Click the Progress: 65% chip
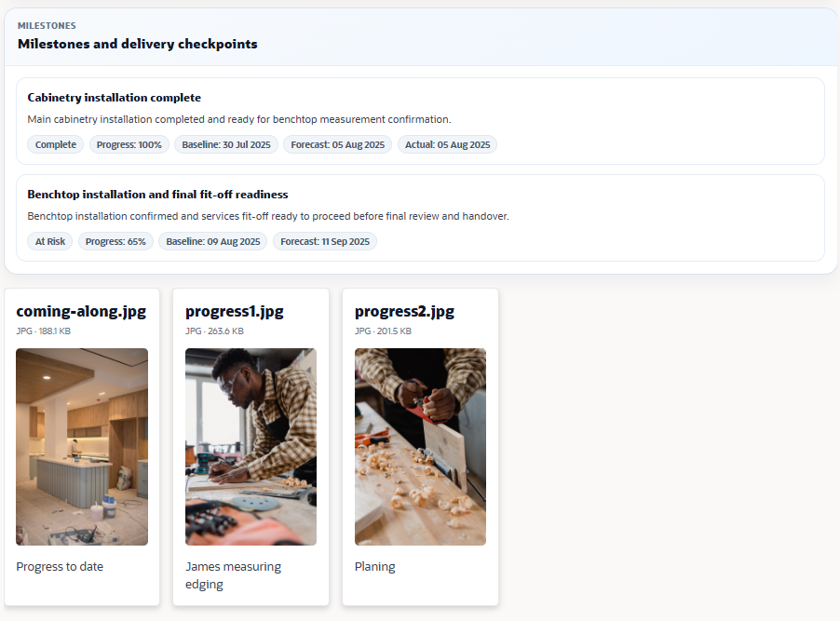 coord(115,242)
